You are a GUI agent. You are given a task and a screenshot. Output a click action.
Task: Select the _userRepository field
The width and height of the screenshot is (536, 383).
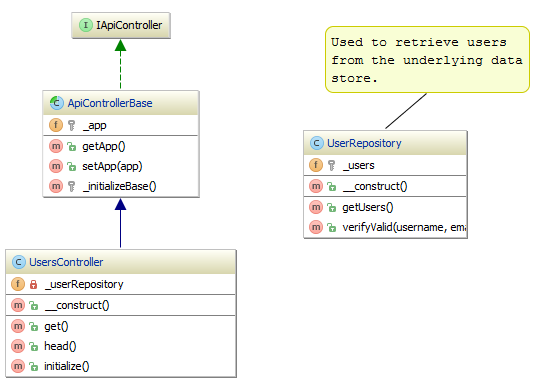(x=84, y=284)
